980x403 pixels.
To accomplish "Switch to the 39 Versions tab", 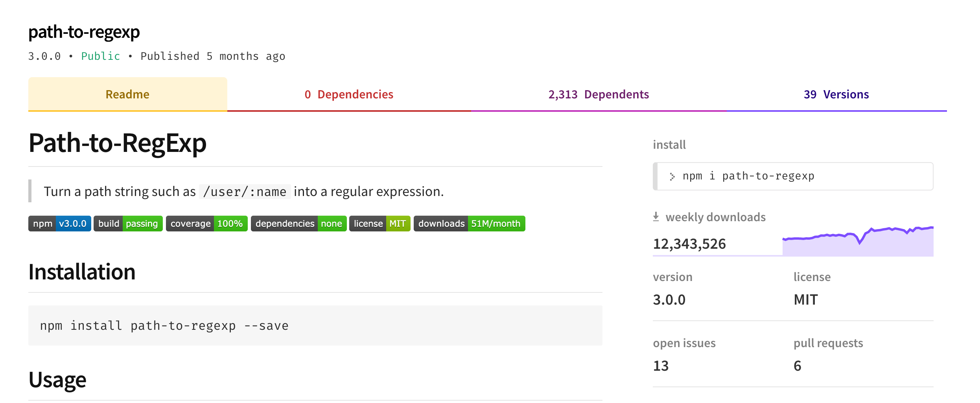I will 836,94.
